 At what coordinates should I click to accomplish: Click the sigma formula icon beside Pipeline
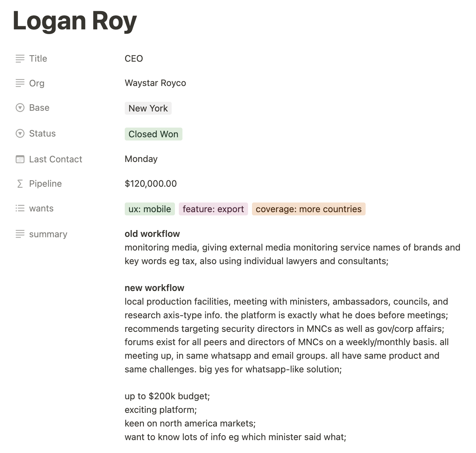click(x=20, y=183)
